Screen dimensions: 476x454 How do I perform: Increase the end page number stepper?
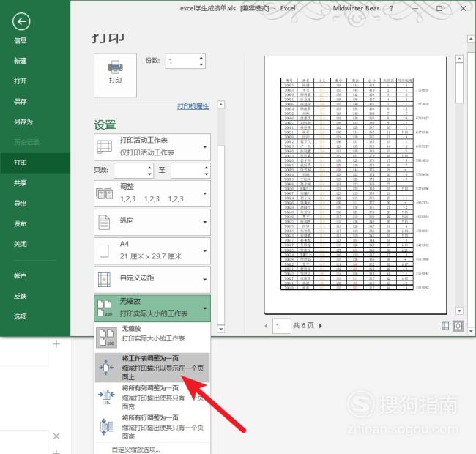[x=207, y=168]
